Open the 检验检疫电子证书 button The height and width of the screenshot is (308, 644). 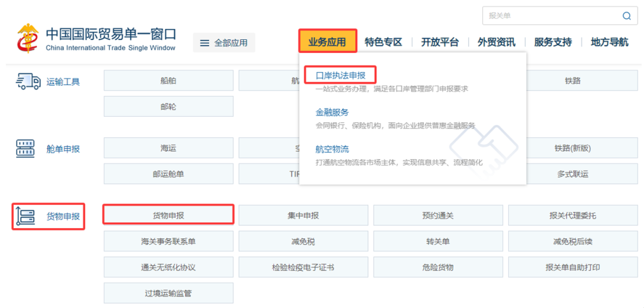point(303,267)
